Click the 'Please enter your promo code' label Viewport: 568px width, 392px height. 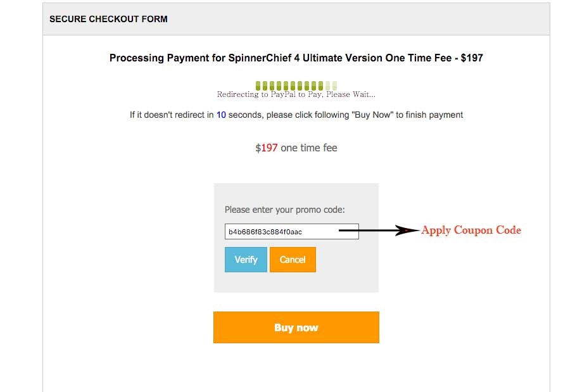click(284, 210)
